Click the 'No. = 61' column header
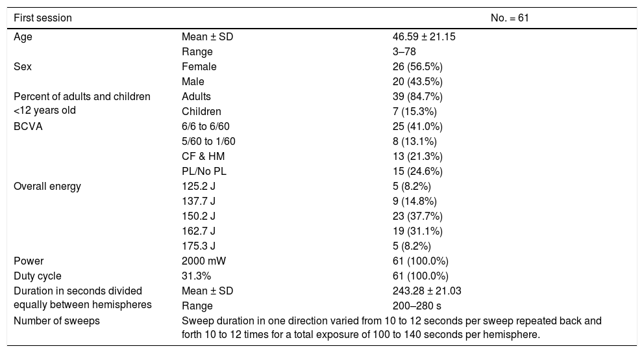Screen dimensions: 644x353 (x=511, y=18)
